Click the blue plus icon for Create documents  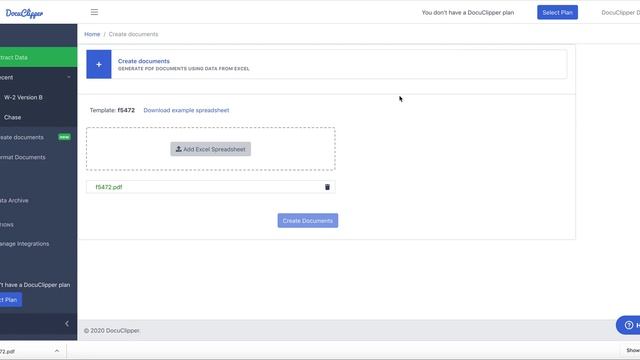(99, 64)
